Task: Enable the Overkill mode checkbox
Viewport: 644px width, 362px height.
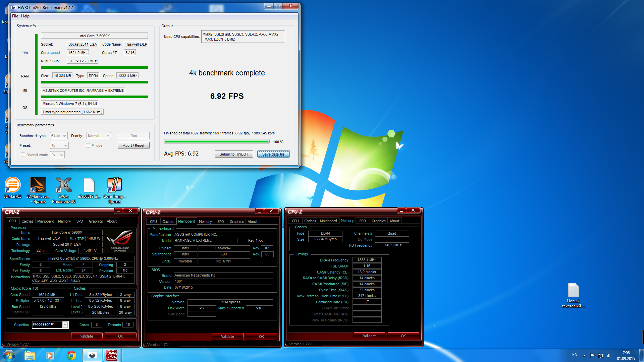Action: (x=23, y=155)
